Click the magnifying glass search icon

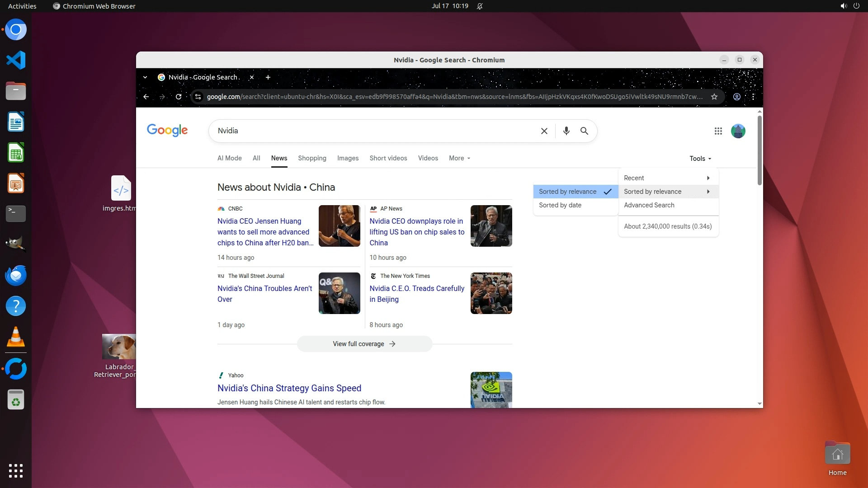coord(584,131)
